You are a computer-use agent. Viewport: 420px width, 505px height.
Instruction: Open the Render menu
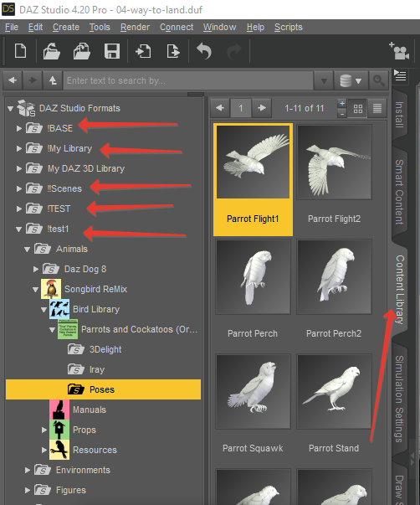tap(135, 27)
